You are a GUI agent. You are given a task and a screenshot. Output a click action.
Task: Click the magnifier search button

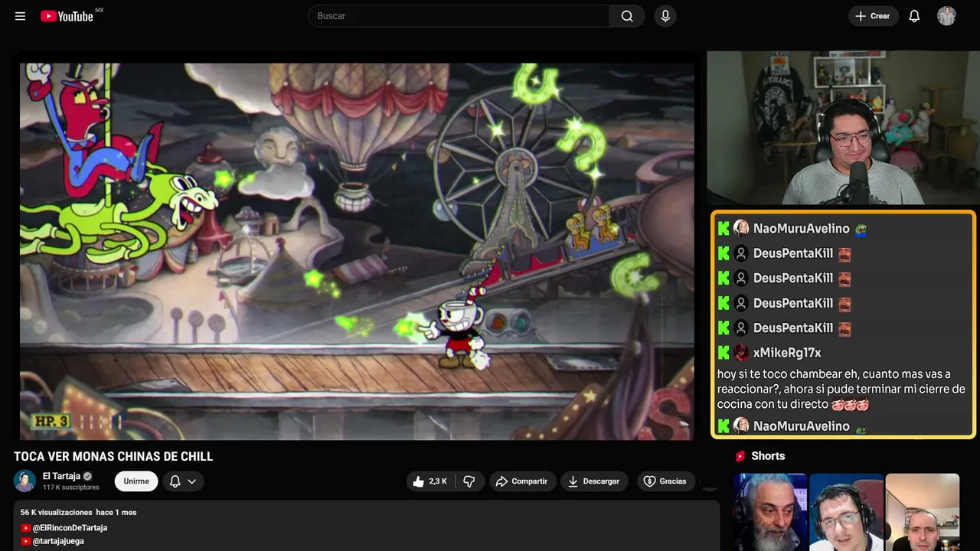627,16
